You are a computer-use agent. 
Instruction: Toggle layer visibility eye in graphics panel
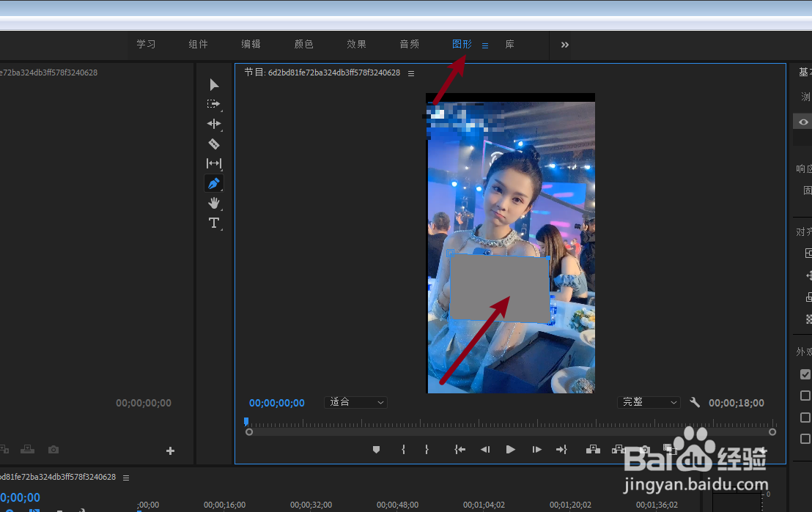tap(803, 122)
